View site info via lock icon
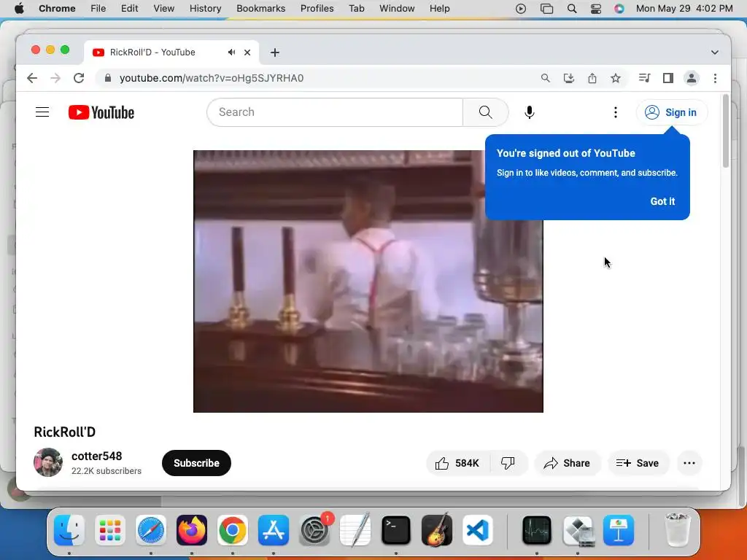This screenshot has width=747, height=560. click(108, 78)
